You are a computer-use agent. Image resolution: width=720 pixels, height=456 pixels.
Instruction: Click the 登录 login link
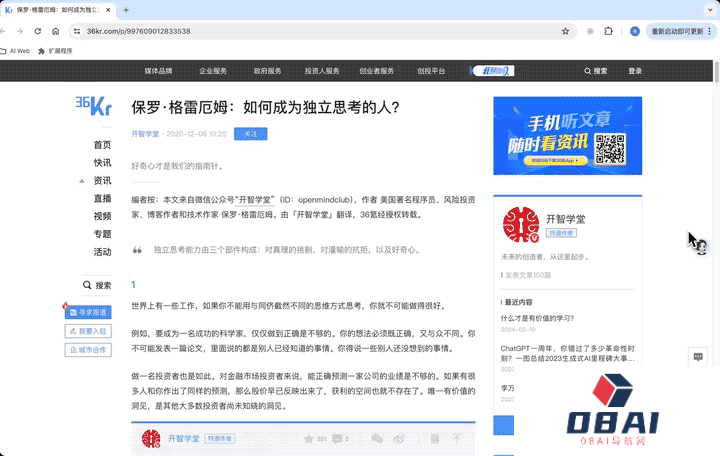[x=635, y=71]
